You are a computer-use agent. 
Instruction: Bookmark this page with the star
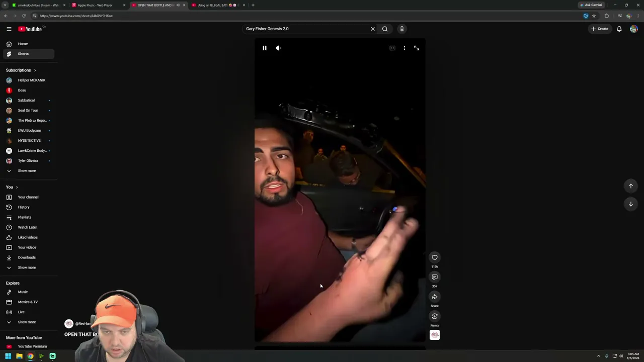click(594, 16)
